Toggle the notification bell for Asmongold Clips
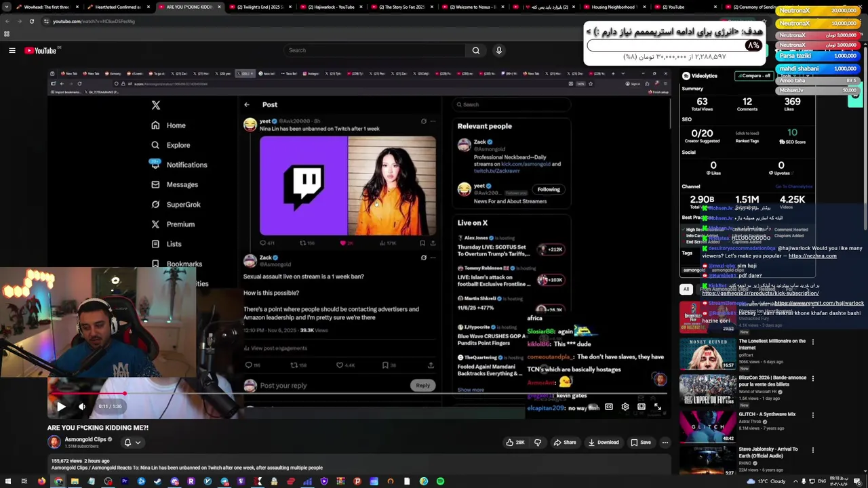 tap(127, 443)
